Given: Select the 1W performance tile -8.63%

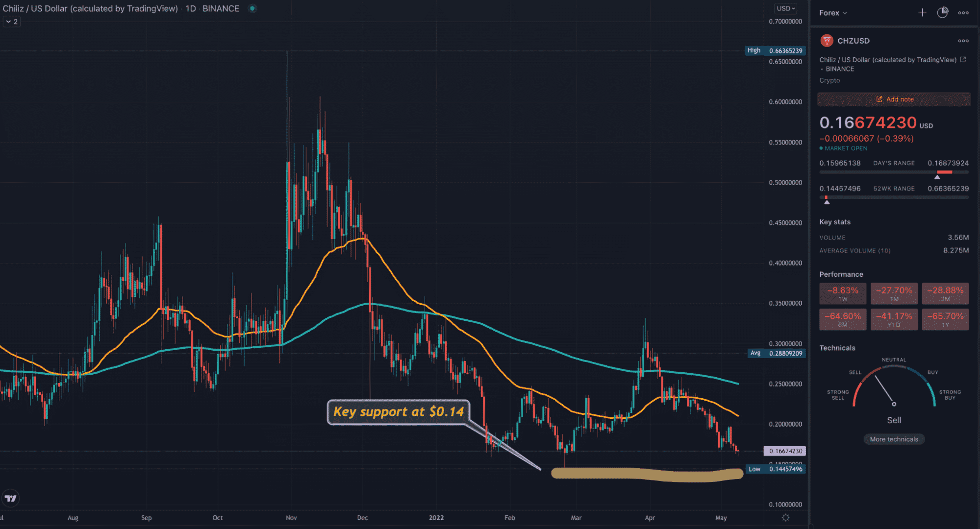Looking at the screenshot, I should [x=843, y=293].
